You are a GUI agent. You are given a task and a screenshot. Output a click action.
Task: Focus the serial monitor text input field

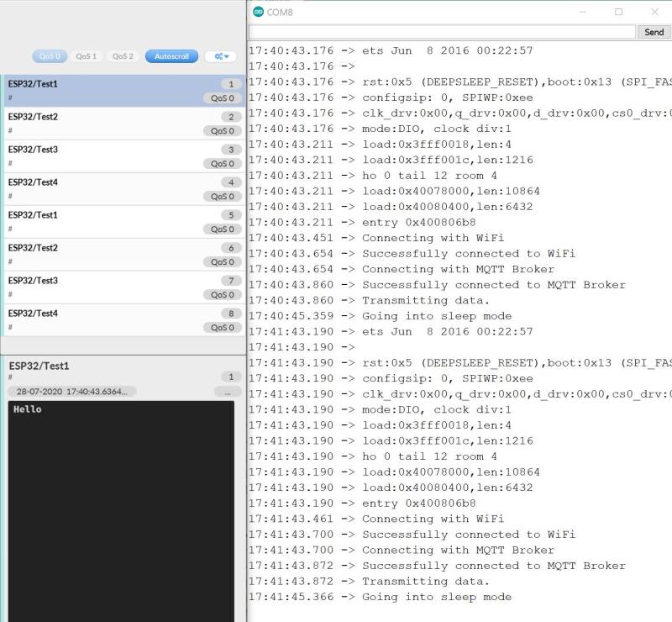tap(442, 32)
